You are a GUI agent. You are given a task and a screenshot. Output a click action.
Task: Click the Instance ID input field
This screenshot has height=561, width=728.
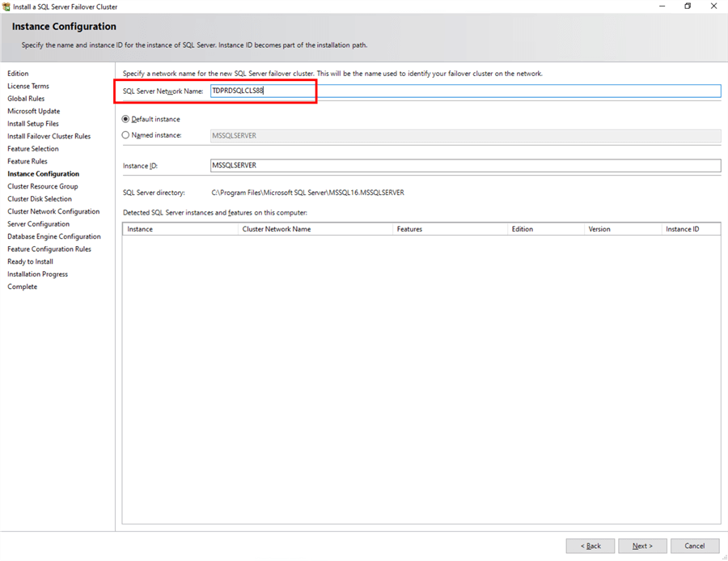(x=465, y=165)
